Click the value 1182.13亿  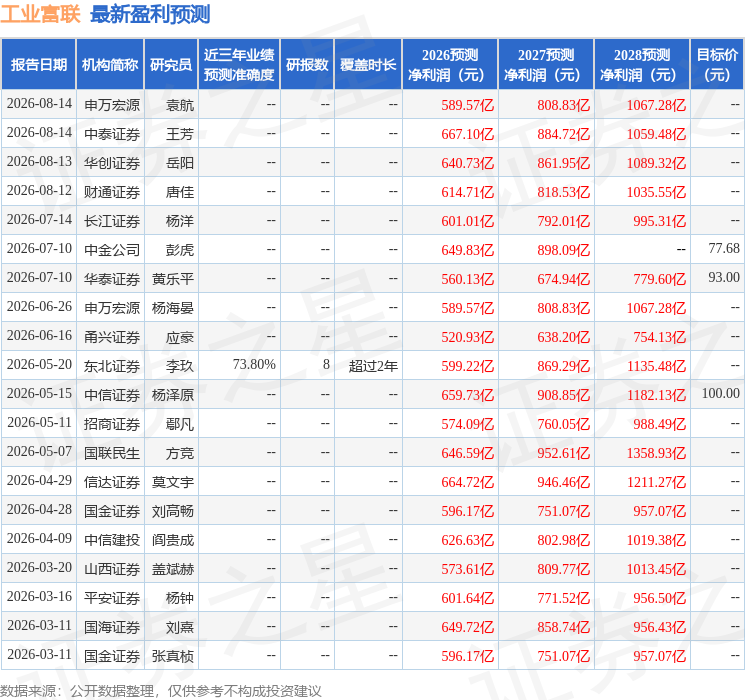point(656,395)
